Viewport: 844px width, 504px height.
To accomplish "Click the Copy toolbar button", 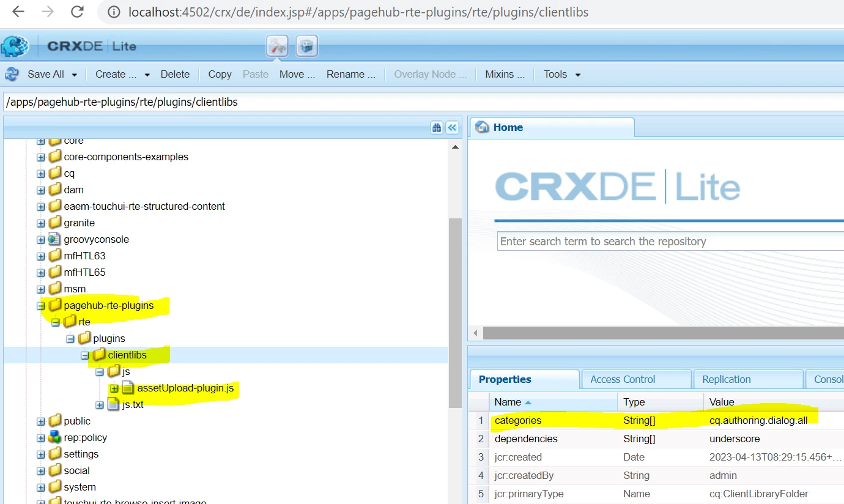I will point(220,74).
